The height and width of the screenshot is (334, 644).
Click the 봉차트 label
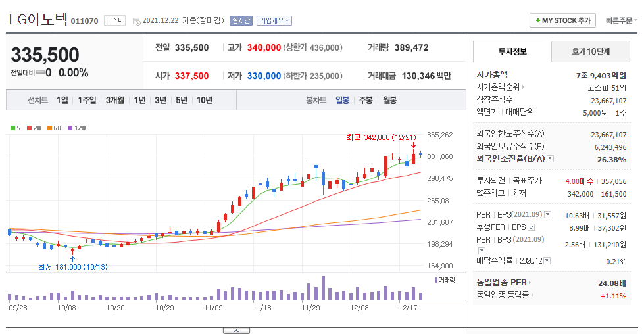(316, 100)
